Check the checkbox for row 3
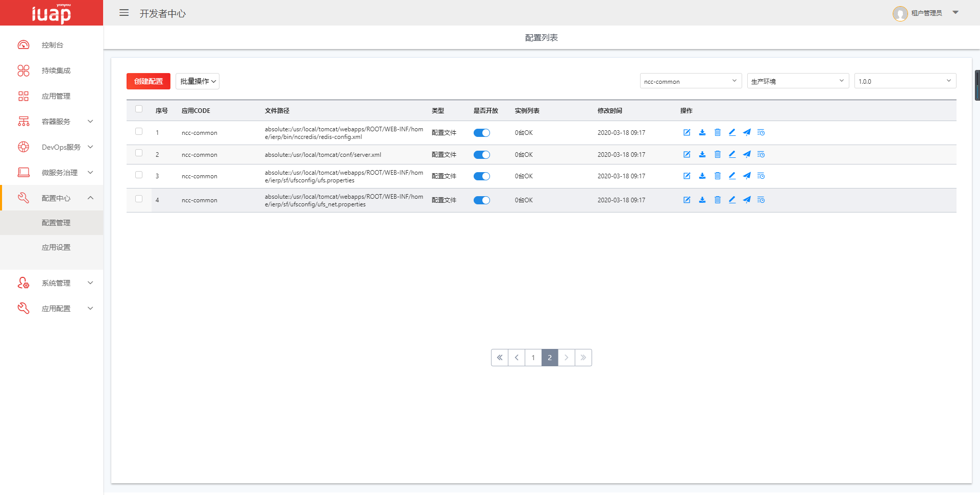This screenshot has height=495, width=980. (x=139, y=175)
